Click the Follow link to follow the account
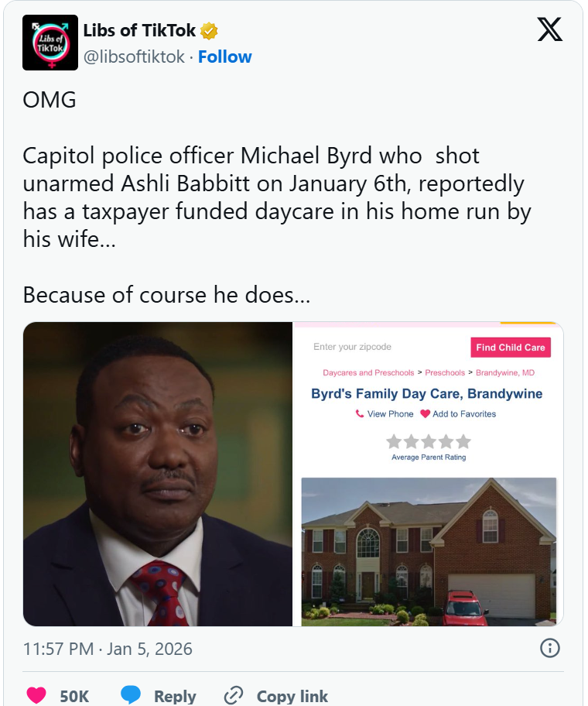This screenshot has width=588, height=706. click(x=225, y=56)
